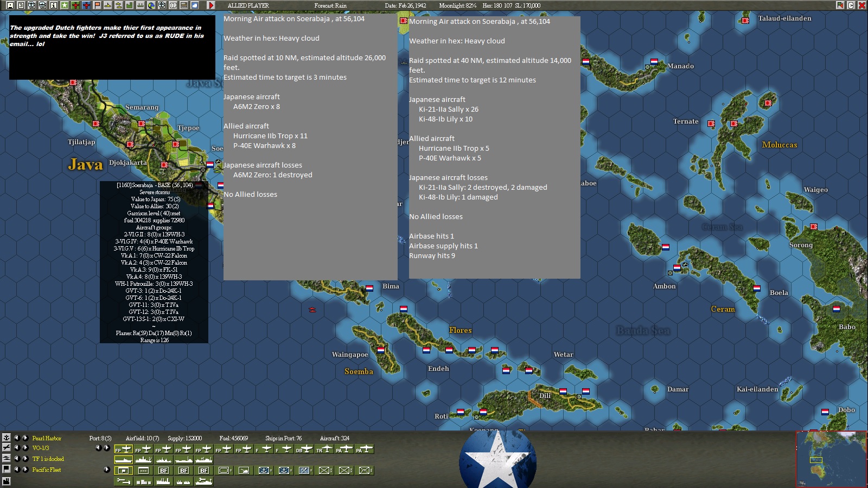Click the 'Aircraft: 324' value
This screenshot has width=868, height=488.
(x=335, y=438)
